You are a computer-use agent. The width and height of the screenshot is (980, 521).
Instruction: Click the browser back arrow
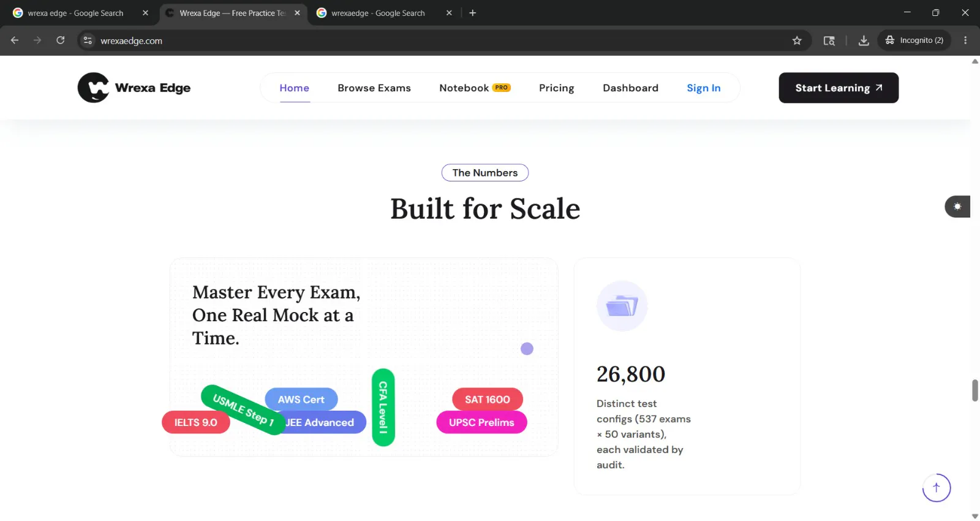point(15,40)
